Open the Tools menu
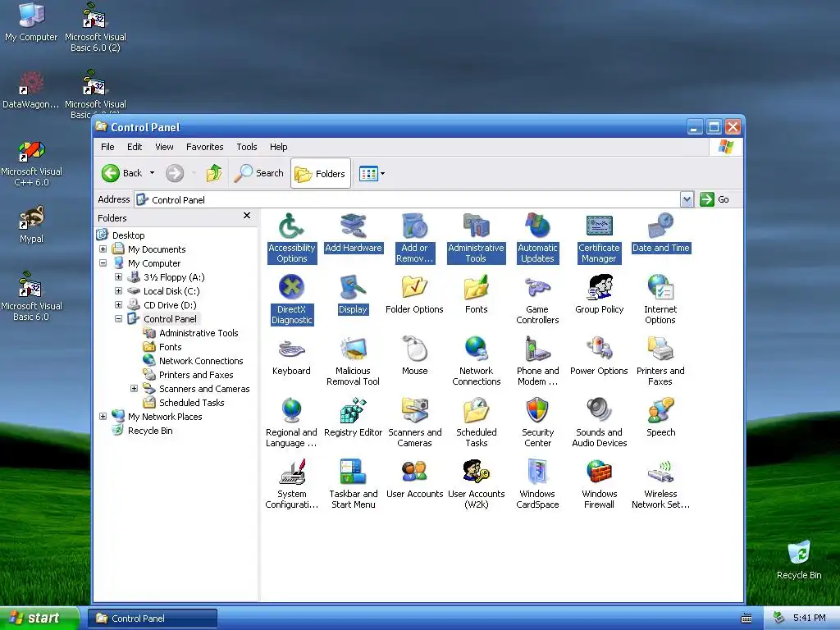The width and height of the screenshot is (840, 630). 246,147
